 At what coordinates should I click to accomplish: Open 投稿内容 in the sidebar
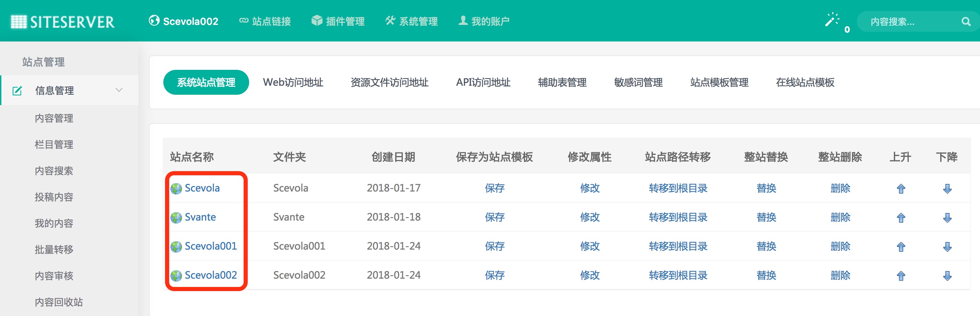54,197
